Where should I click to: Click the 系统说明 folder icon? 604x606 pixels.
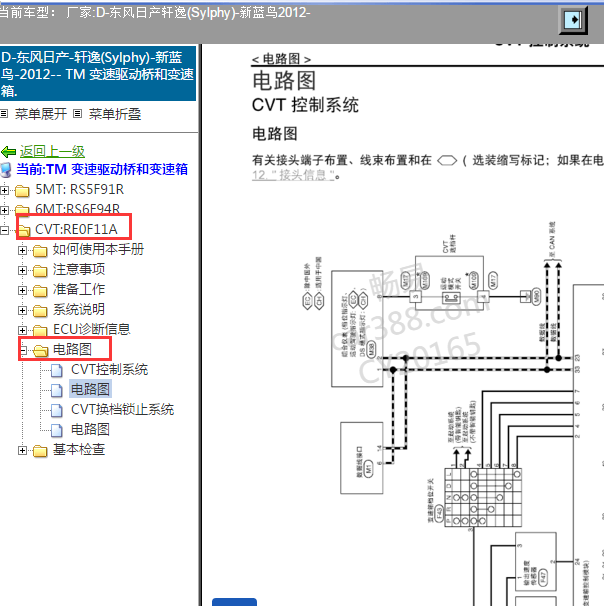click(40, 310)
